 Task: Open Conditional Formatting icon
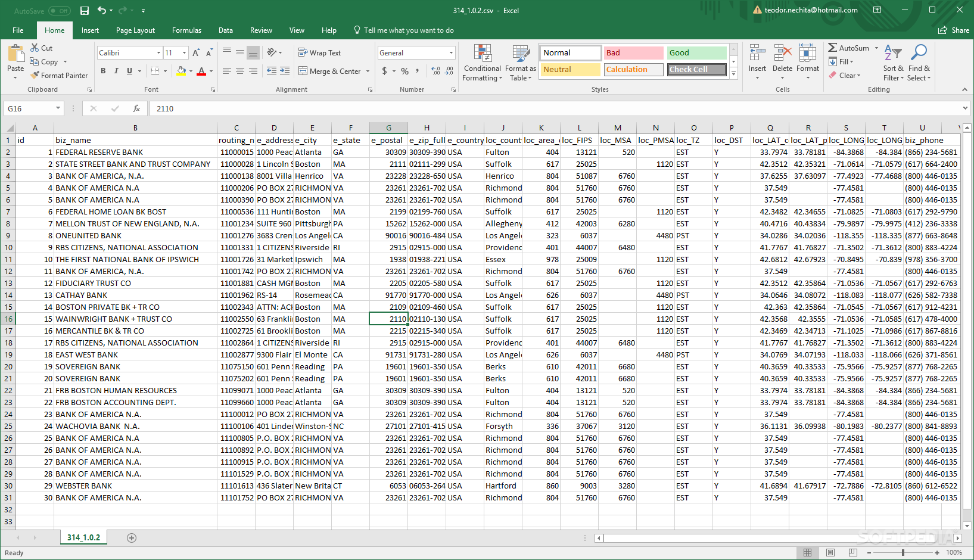coord(482,54)
